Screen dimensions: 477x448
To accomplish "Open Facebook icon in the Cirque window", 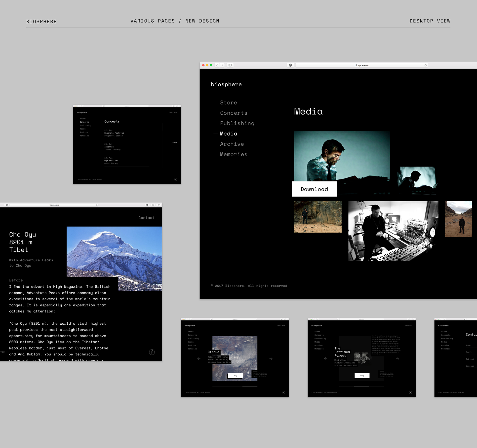I will click(x=284, y=392).
